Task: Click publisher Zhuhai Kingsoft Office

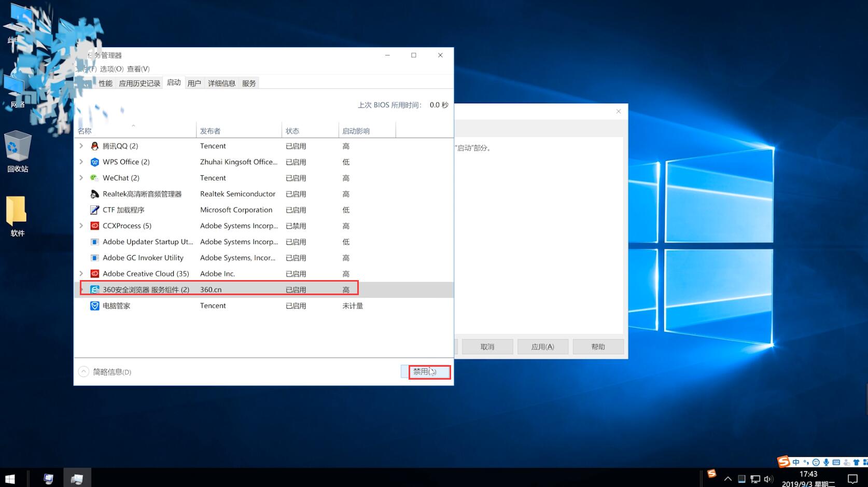Action: click(239, 162)
